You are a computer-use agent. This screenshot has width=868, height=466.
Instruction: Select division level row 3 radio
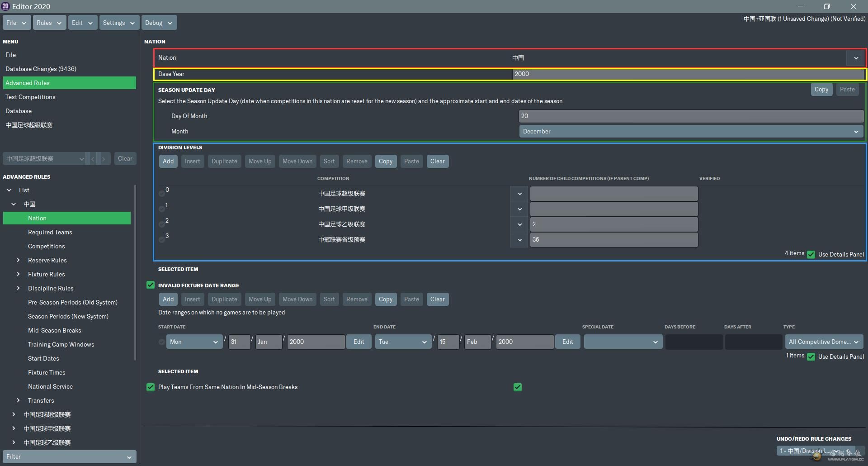coord(162,240)
